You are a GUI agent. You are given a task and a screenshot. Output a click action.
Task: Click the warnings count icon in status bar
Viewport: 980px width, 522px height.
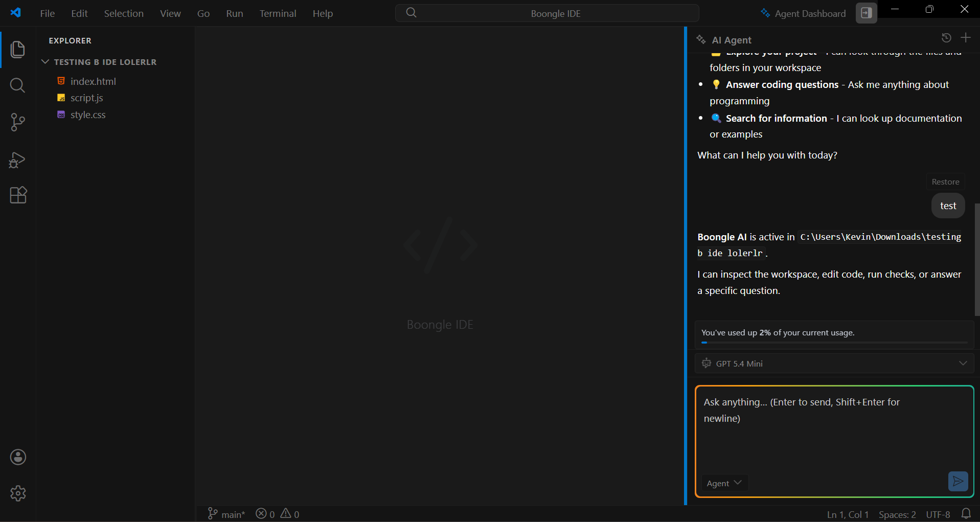pos(286,513)
